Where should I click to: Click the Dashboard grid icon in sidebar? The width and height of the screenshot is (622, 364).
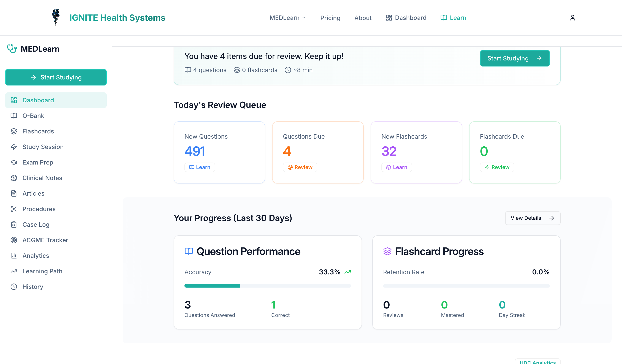tap(14, 100)
